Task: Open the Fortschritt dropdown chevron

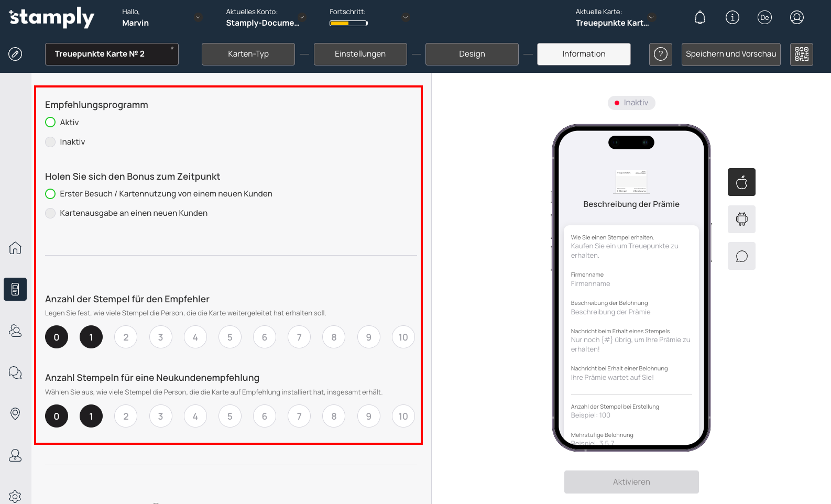Action: click(x=406, y=17)
